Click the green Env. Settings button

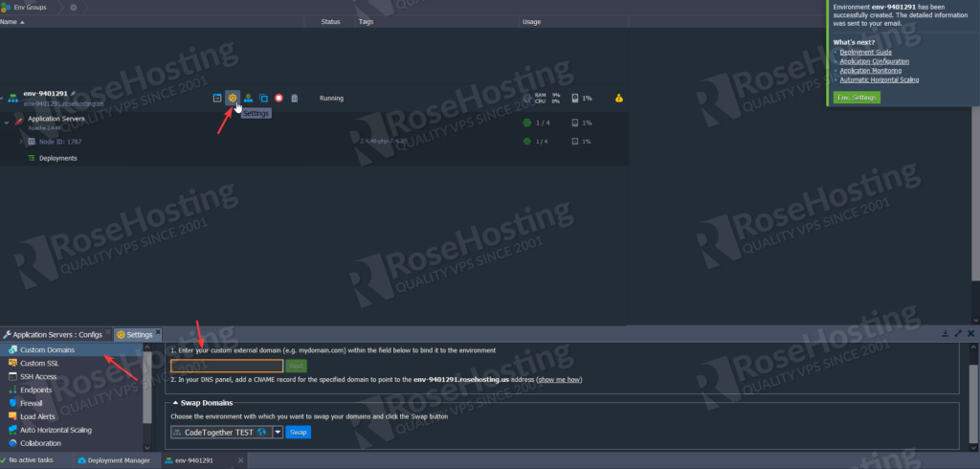(857, 98)
